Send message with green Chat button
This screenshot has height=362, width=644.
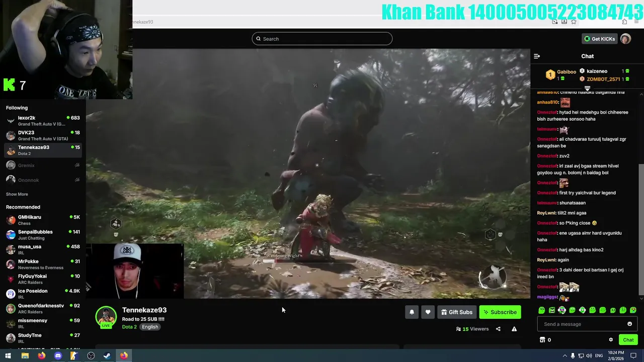pos(628,340)
